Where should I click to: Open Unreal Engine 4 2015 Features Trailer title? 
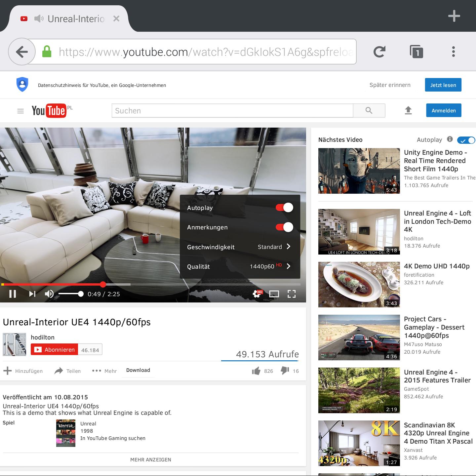[x=437, y=376]
